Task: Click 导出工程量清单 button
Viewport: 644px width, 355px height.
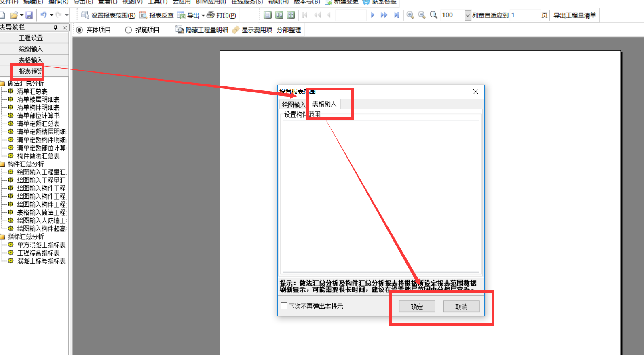Action: coord(574,15)
